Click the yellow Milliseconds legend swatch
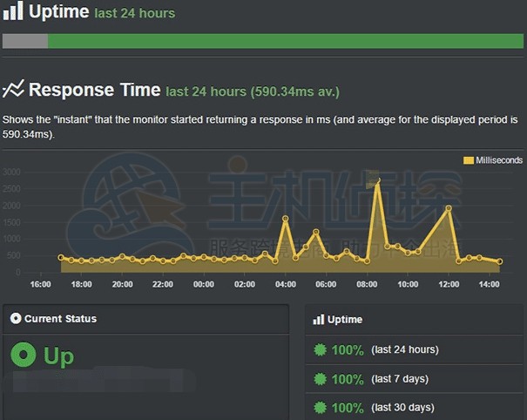 coord(468,160)
